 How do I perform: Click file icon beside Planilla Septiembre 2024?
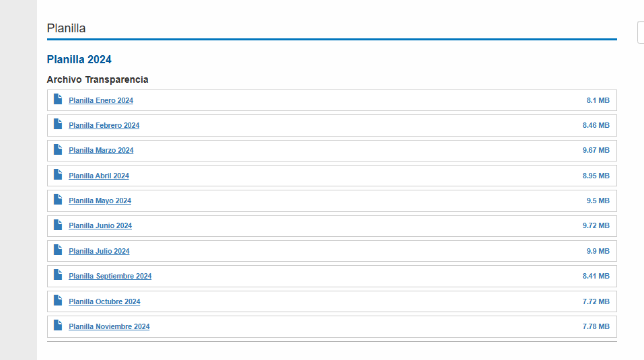click(58, 275)
